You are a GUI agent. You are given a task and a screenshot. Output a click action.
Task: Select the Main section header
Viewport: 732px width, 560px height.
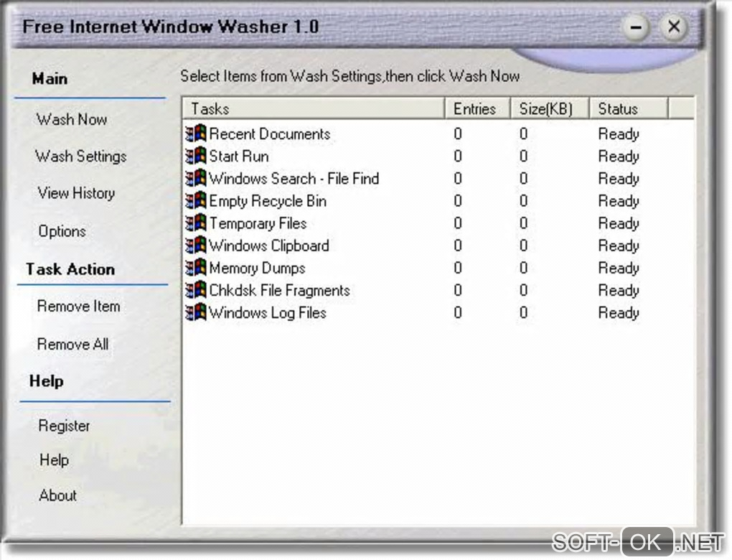coord(50,78)
